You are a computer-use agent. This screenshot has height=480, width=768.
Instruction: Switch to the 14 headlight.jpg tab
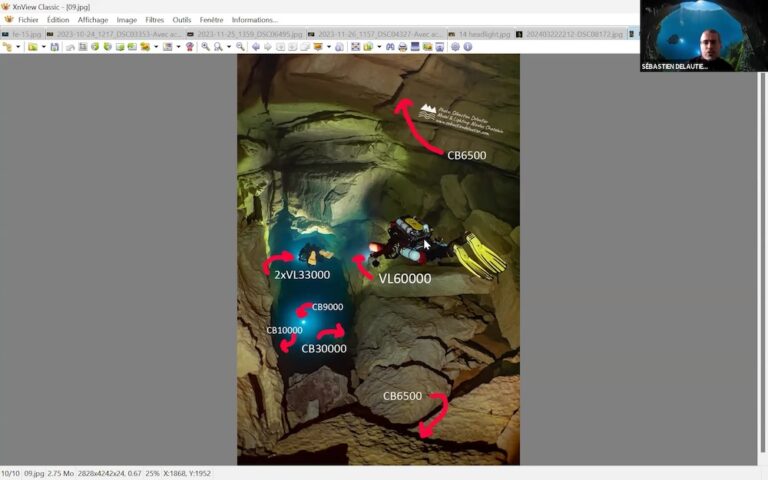pos(479,34)
